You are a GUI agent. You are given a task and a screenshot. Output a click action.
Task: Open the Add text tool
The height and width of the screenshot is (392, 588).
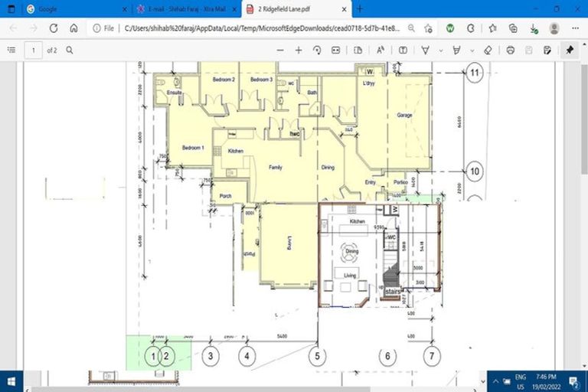(x=403, y=50)
